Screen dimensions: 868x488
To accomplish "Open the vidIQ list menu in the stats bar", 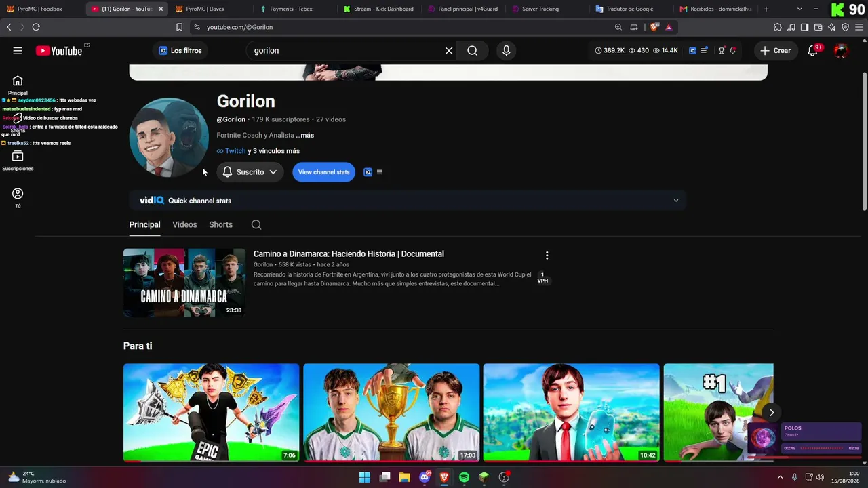I will click(704, 51).
